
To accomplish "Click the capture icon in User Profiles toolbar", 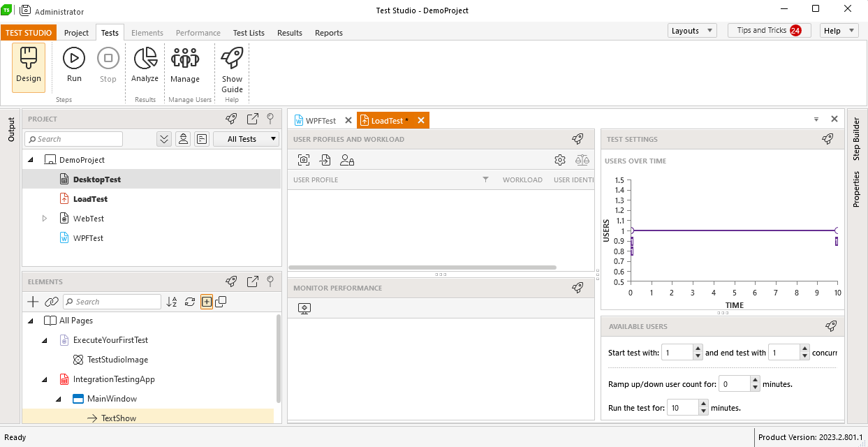I will 304,160.
